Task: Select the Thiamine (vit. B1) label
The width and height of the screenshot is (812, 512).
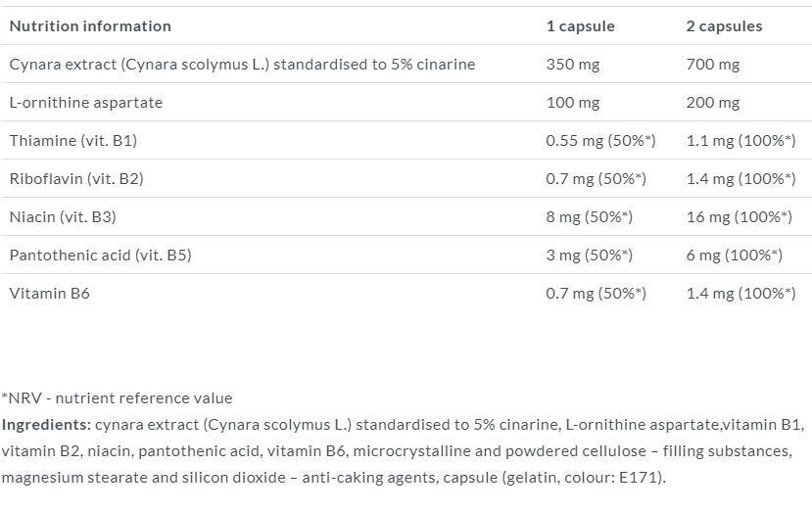Action: coord(73,141)
